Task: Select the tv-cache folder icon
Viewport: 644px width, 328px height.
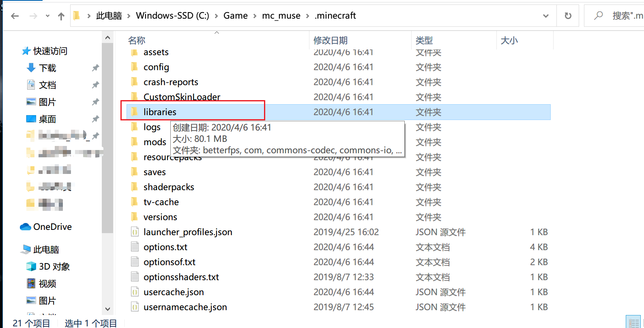Action: (x=135, y=202)
